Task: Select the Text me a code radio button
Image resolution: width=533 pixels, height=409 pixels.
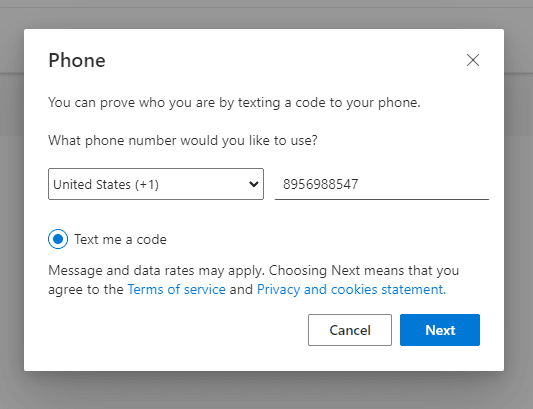Action: pos(58,239)
